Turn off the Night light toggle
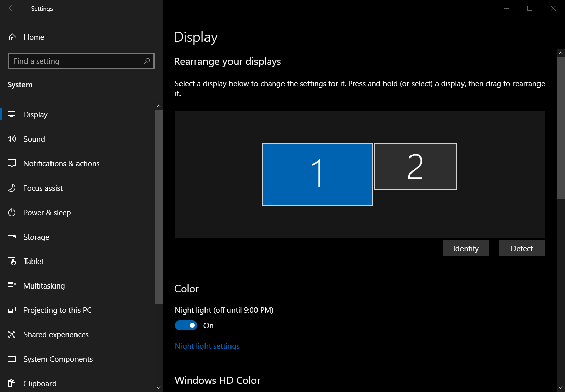Image resolution: width=565 pixels, height=392 pixels. [186, 325]
